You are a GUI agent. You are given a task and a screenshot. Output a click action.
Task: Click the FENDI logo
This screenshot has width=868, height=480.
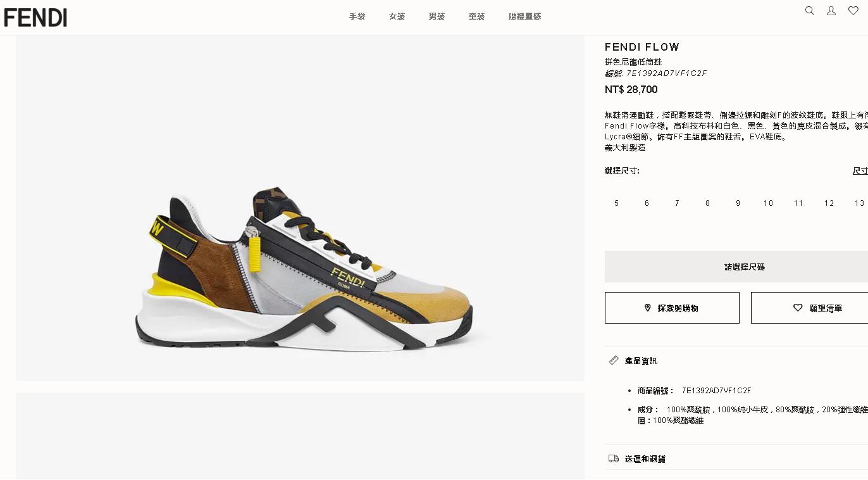[x=35, y=18]
